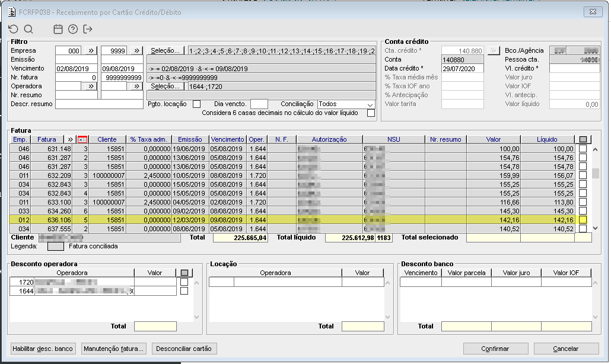The width and height of the screenshot is (611, 364).
Task: Click the select-all box in Fatura header
Action: 584,139
